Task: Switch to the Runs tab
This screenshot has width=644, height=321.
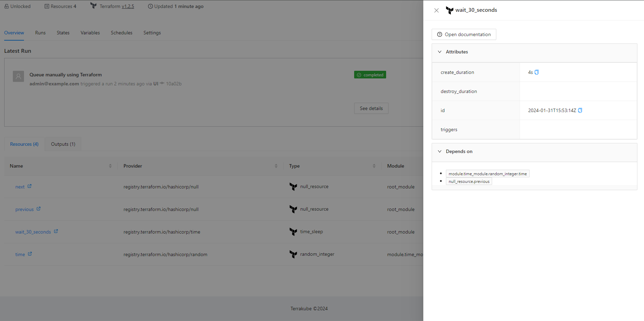Action: click(x=40, y=33)
